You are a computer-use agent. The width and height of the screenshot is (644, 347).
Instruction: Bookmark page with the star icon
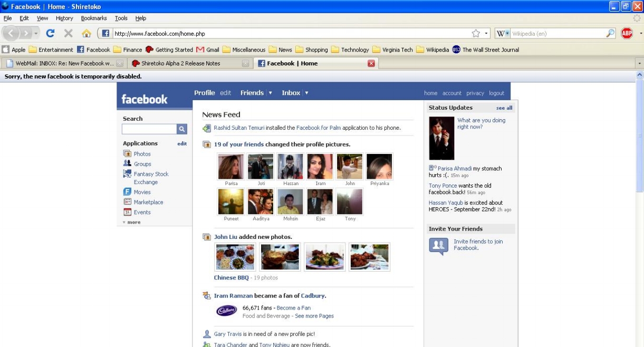click(476, 33)
